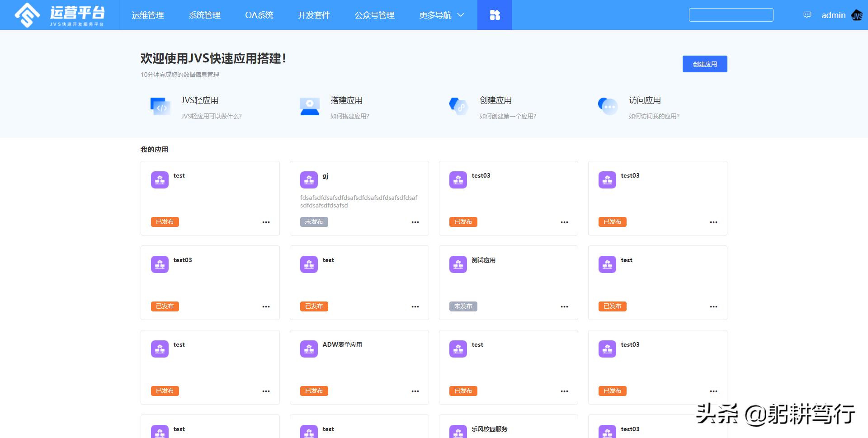The height and width of the screenshot is (438, 868).
Task: Click the 访问应用 chat bubble icon
Action: pyautogui.click(x=608, y=107)
